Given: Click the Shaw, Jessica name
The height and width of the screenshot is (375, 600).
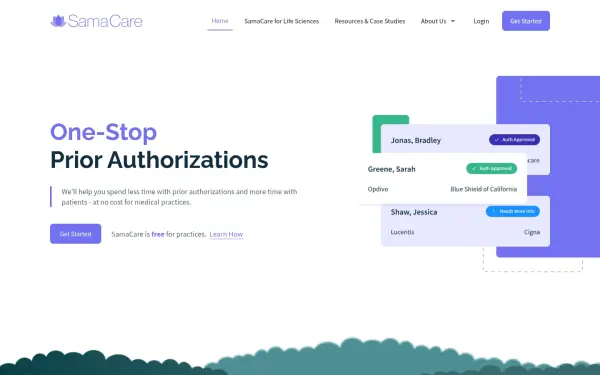Looking at the screenshot, I should click(414, 212).
